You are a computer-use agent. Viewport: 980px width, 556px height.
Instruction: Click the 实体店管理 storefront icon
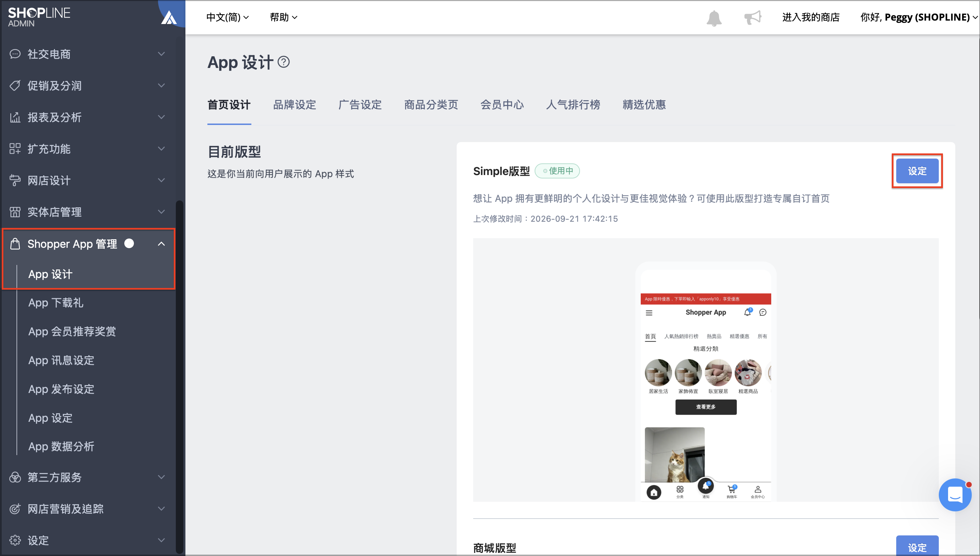point(15,212)
